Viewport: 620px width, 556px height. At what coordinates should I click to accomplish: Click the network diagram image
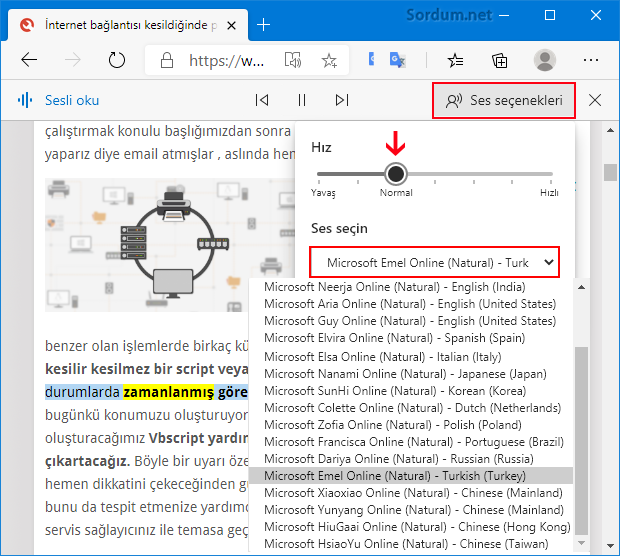(170, 245)
